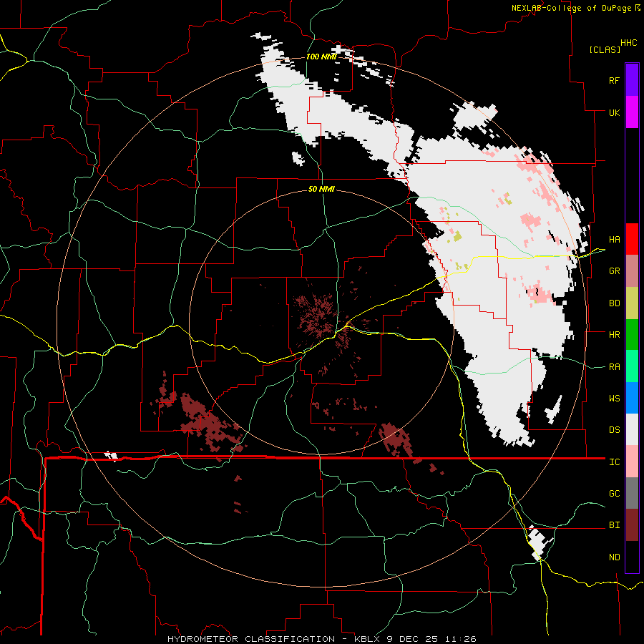This screenshot has height=644, width=644.
Task: Pick the WS blue legend swatch
Action: (x=632, y=398)
